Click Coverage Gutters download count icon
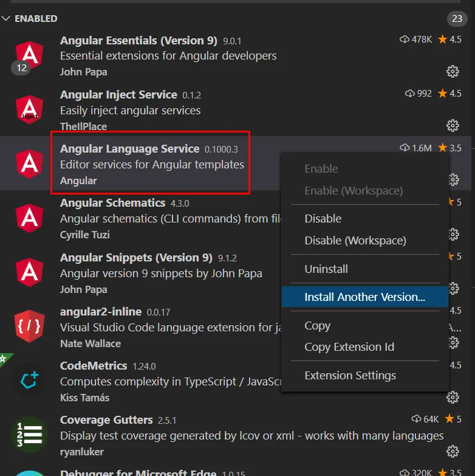Screen dimensions: 475x476 click(416, 419)
